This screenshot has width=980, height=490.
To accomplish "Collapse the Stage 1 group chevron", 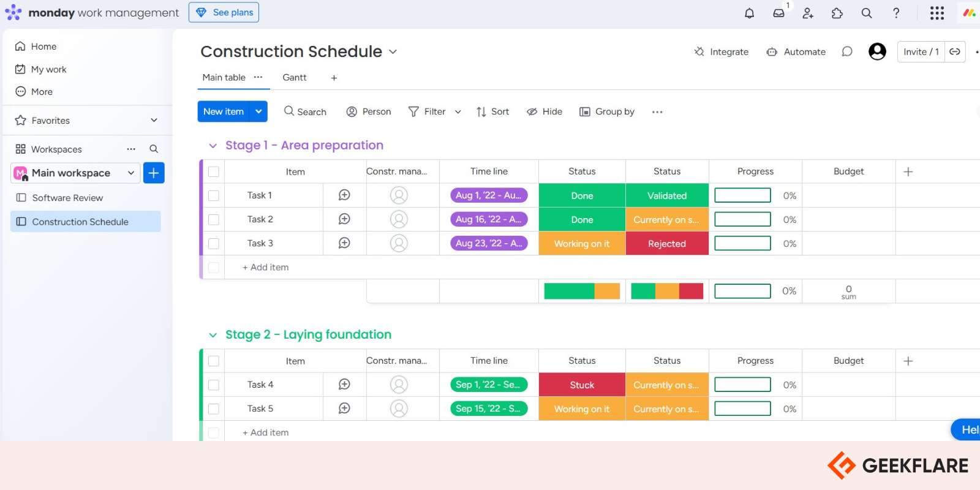I will (213, 146).
